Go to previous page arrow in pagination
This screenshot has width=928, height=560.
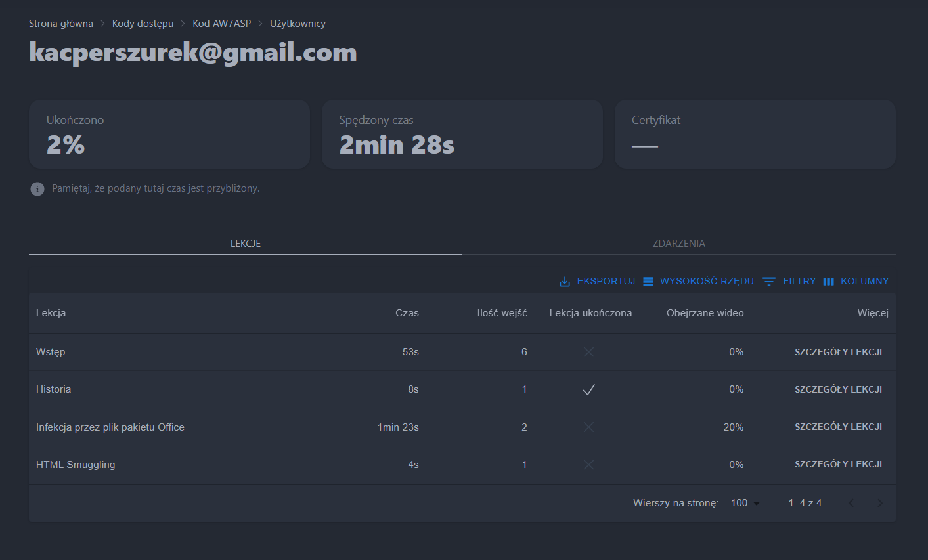coord(851,503)
